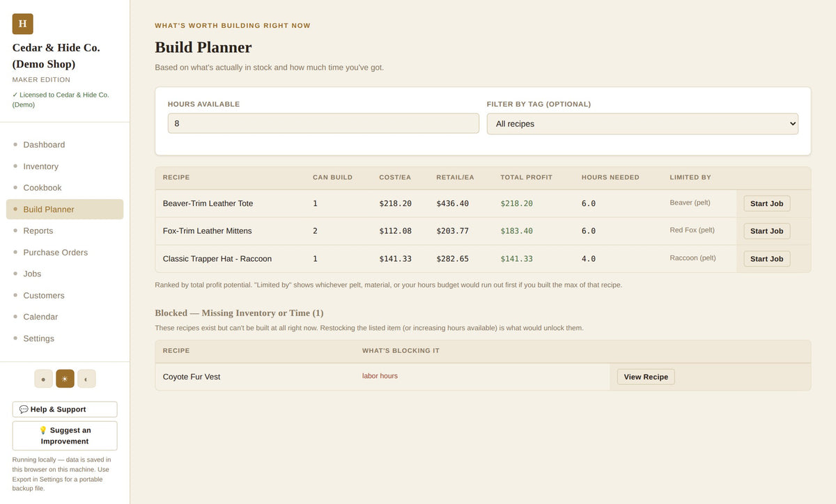The image size is (836, 504).
Task: Click the $218.20 total profit value
Action: click(516, 203)
